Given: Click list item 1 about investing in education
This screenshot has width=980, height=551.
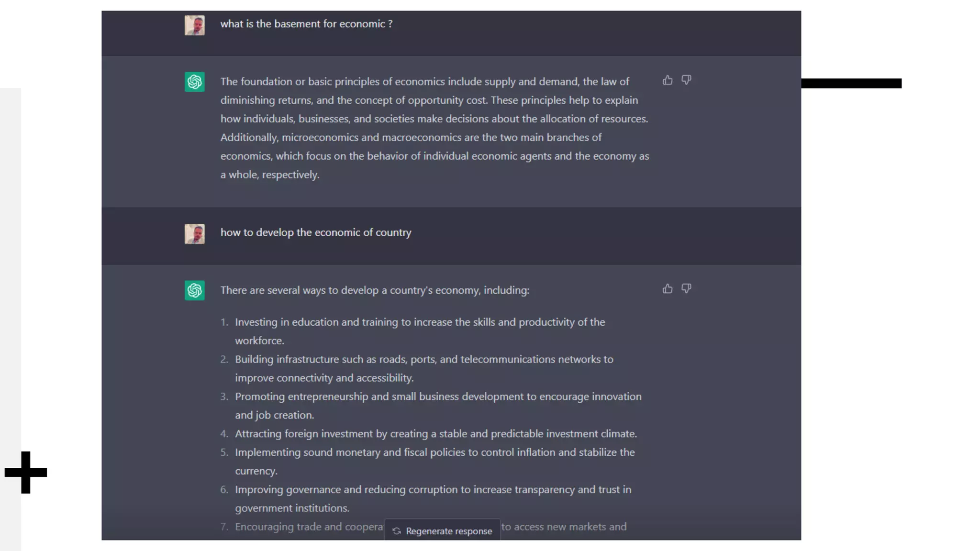Looking at the screenshot, I should (x=420, y=331).
